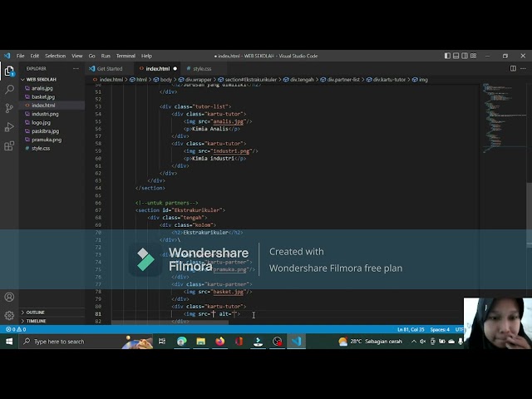Open pramuka.png in Explorer
Screen dimensions: 532x399
pos(47,140)
